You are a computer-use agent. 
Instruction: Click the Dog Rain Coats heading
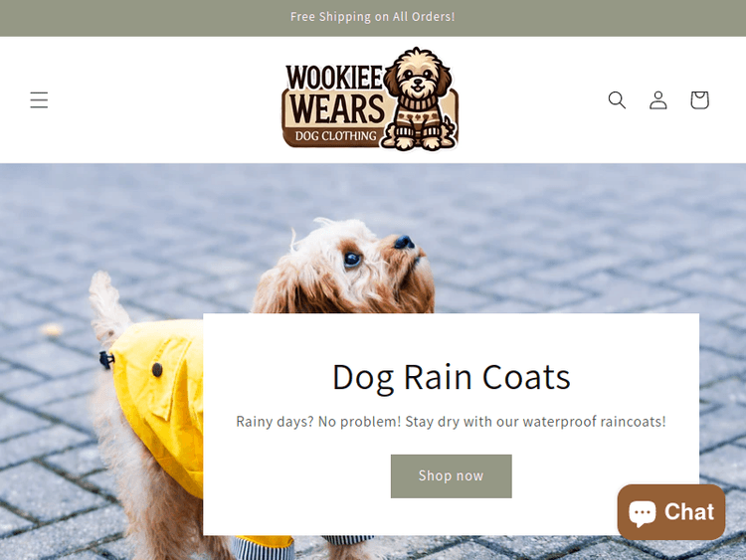pos(451,377)
